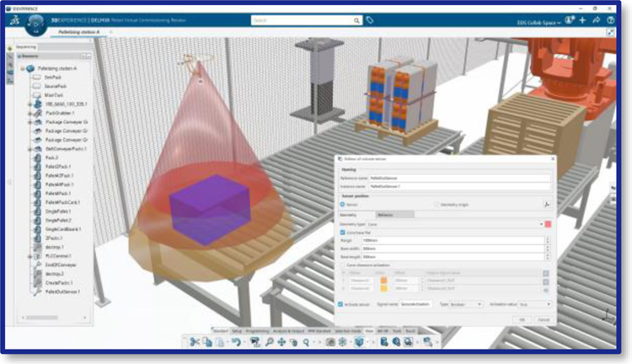The width and height of the screenshot is (632, 364).
Task: Open the Geometry type Cone dropdown
Action: (455, 224)
